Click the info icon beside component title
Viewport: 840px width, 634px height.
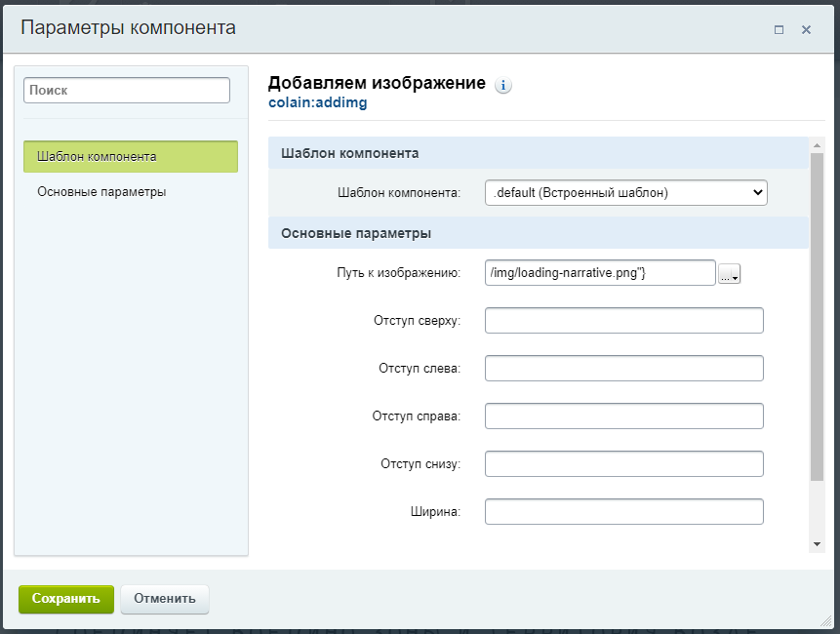pyautogui.click(x=503, y=85)
